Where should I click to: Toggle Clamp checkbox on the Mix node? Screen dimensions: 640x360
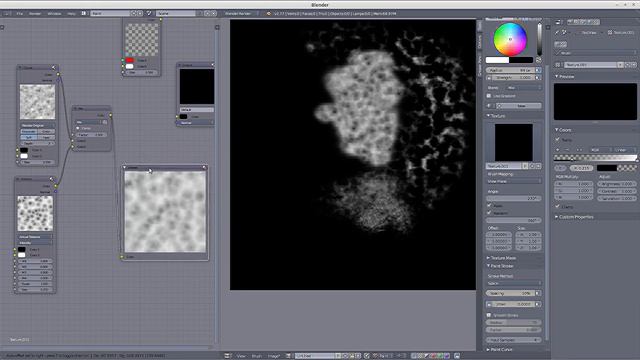coord(78,128)
